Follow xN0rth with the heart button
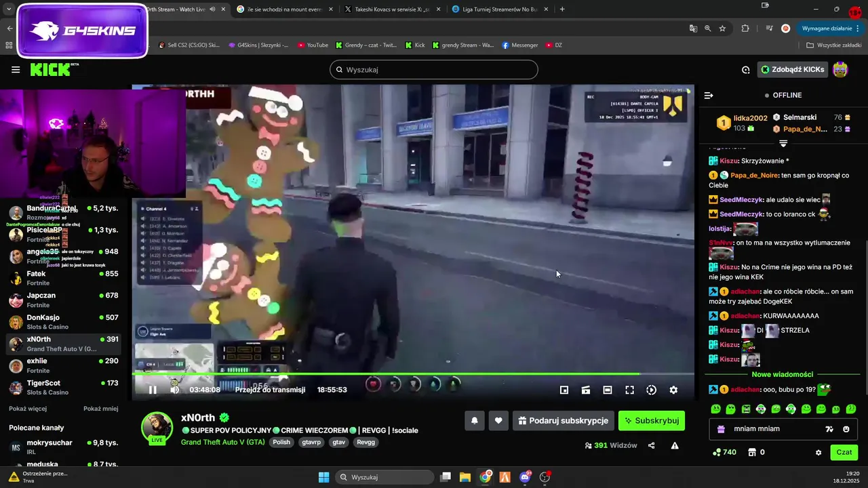Screen dimensions: 868x488 [498, 421]
